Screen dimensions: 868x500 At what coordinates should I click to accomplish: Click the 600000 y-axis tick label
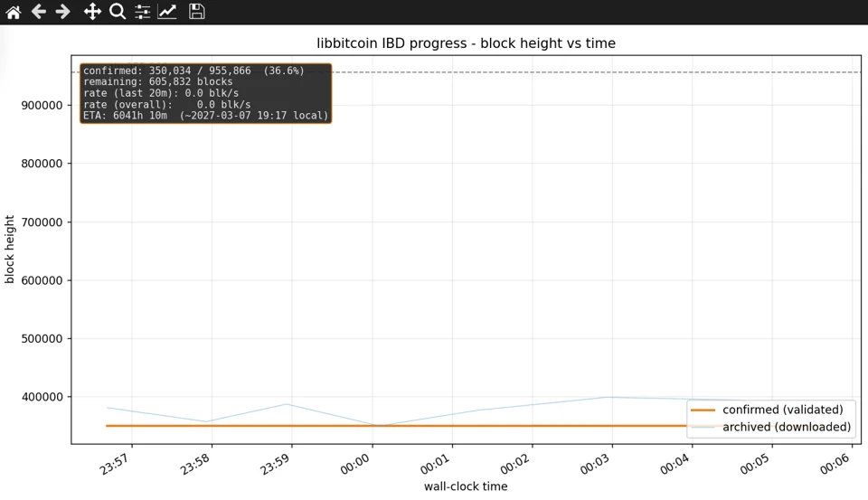click(x=42, y=280)
